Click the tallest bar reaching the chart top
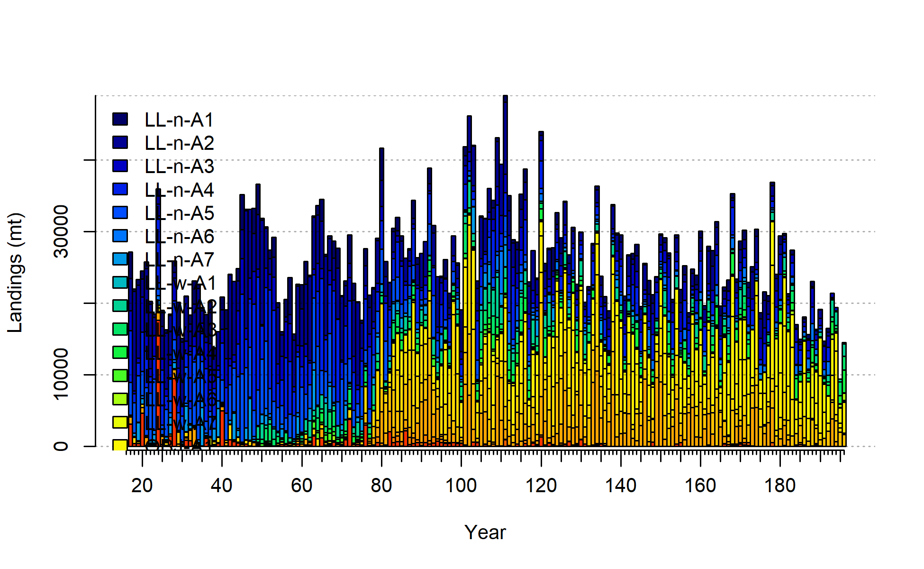This screenshot has width=924, height=569. tap(505, 270)
